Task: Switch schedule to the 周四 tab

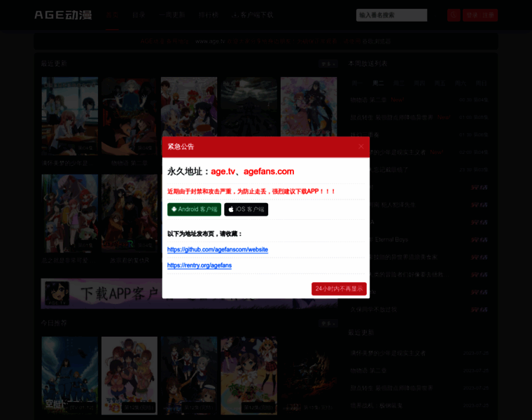Action: (419, 83)
